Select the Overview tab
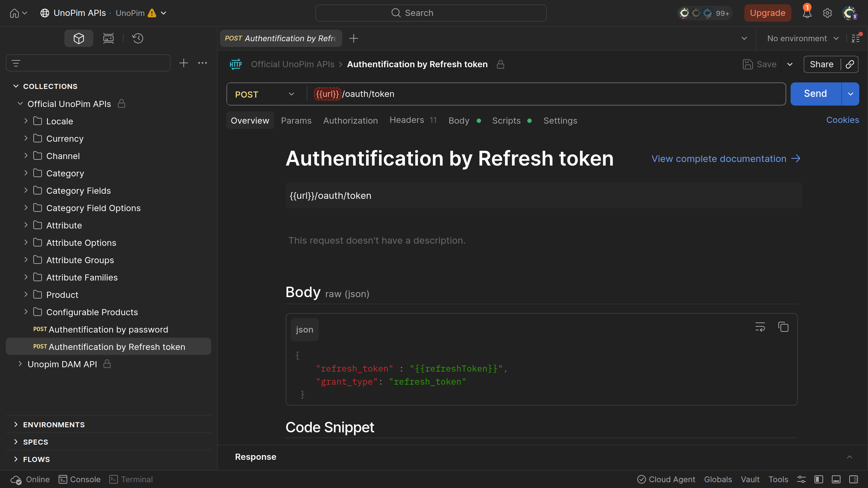Viewport: 868px width, 488px height. (250, 120)
